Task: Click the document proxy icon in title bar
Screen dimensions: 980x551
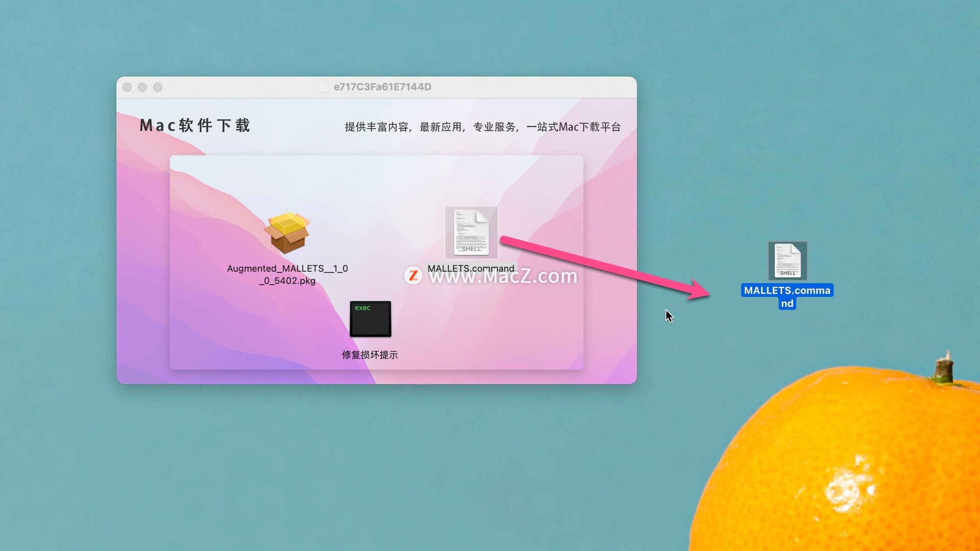Action: point(324,87)
